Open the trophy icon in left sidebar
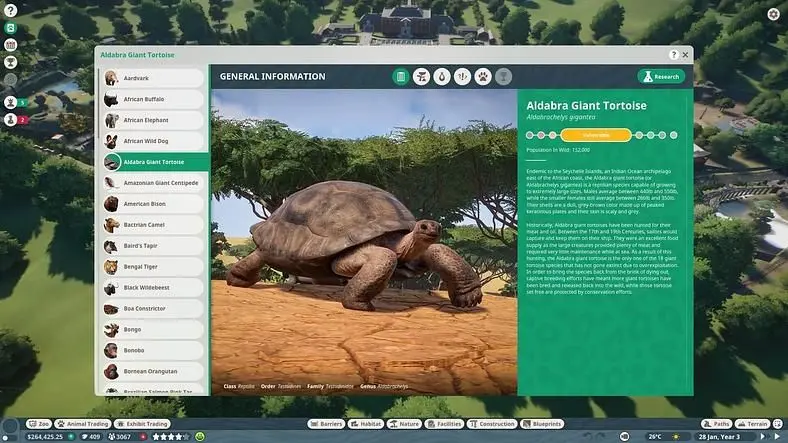The width and height of the screenshot is (788, 443). pyautogui.click(x=11, y=62)
